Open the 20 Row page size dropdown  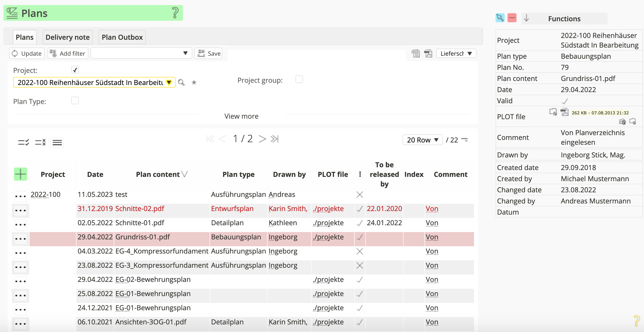click(422, 140)
